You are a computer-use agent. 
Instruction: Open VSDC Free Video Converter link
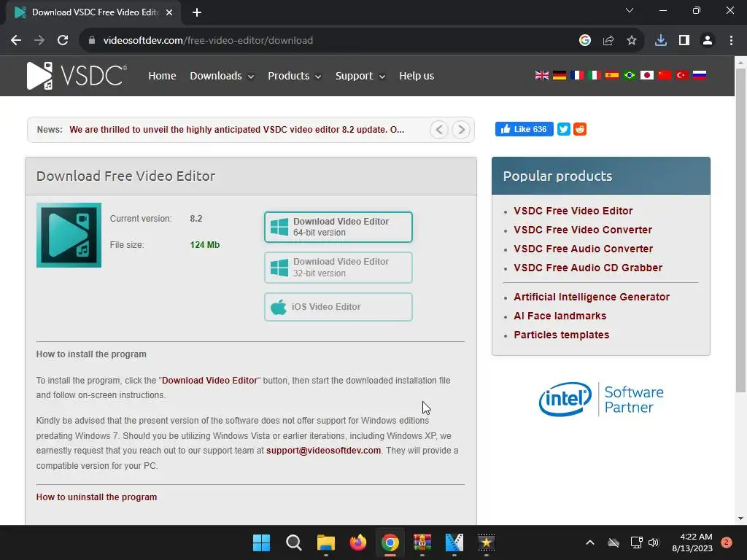pos(583,230)
